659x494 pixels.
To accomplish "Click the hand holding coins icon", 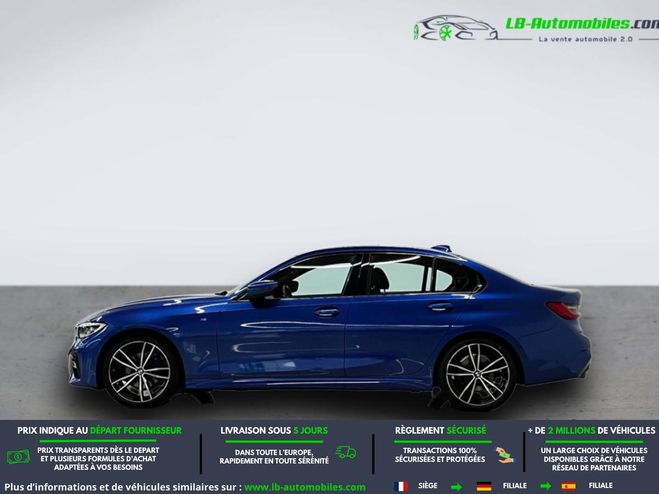I will click(504, 455).
